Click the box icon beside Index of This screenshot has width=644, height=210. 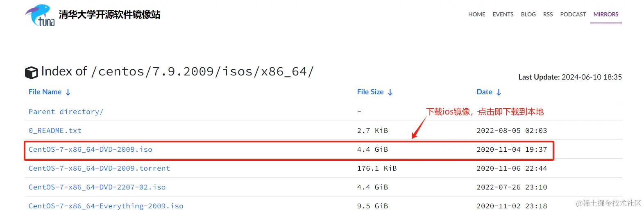(x=32, y=73)
